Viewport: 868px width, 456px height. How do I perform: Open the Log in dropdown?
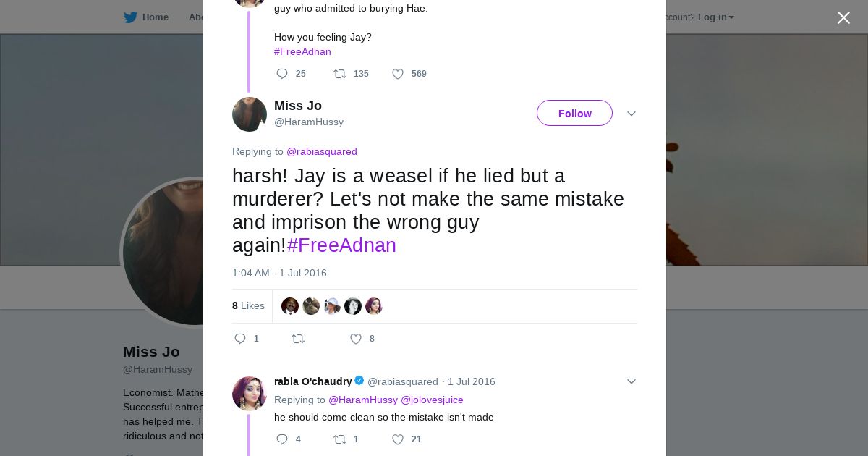715,17
